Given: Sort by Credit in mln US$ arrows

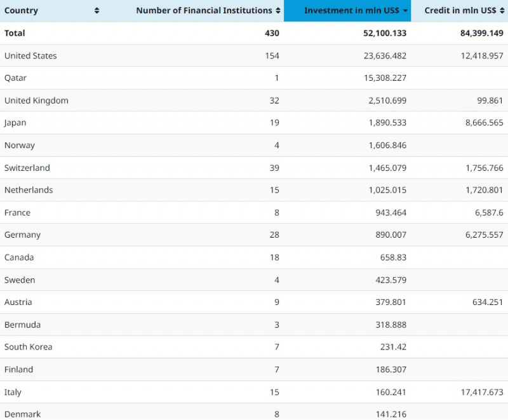Looking at the screenshot, I should click(x=502, y=11).
